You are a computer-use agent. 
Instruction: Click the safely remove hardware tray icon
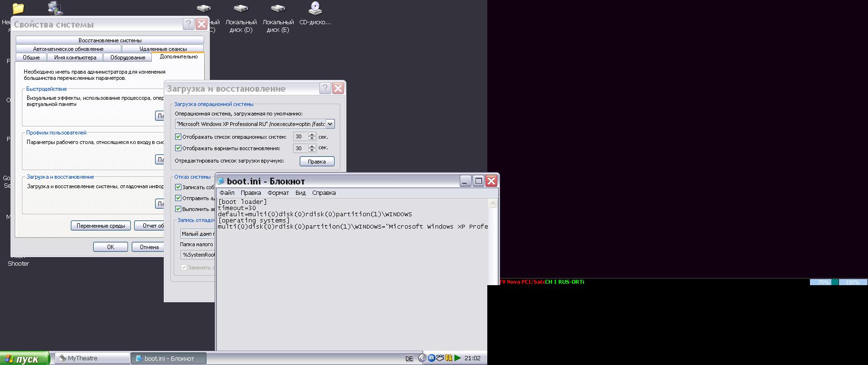click(440, 358)
